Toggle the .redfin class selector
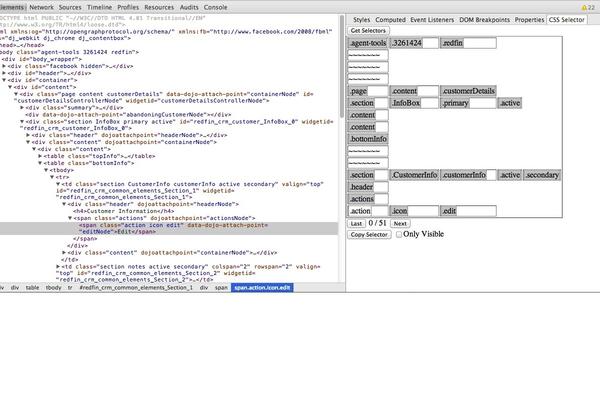This screenshot has height=400, width=600. pyautogui.click(x=452, y=43)
